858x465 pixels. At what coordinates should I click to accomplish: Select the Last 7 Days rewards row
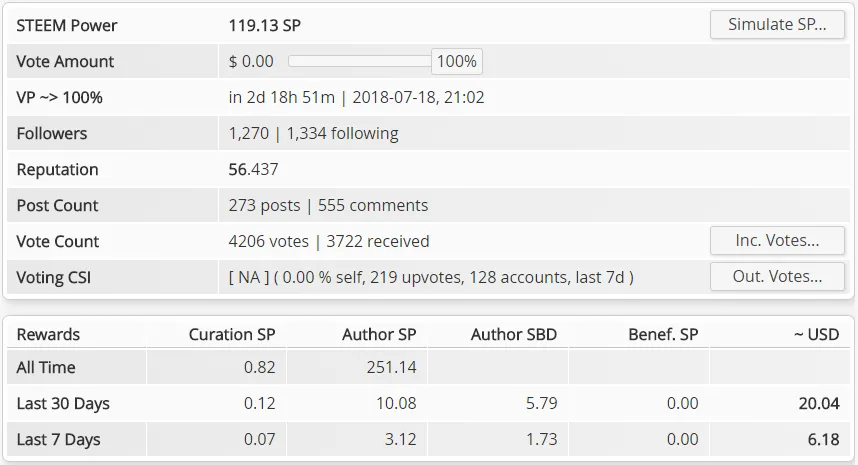(428, 439)
